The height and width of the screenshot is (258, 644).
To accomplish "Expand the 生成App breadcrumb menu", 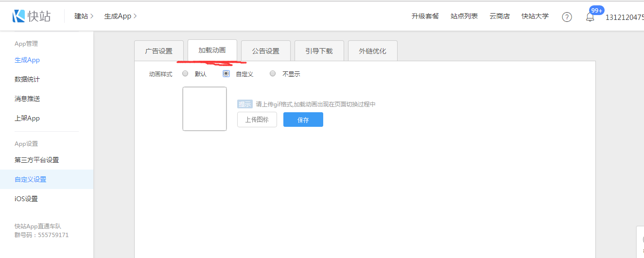I will [120, 16].
